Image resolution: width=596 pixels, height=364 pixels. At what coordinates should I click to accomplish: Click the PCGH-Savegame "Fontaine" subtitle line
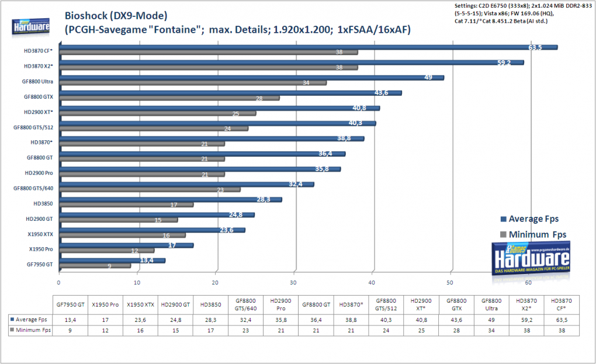[x=238, y=30]
